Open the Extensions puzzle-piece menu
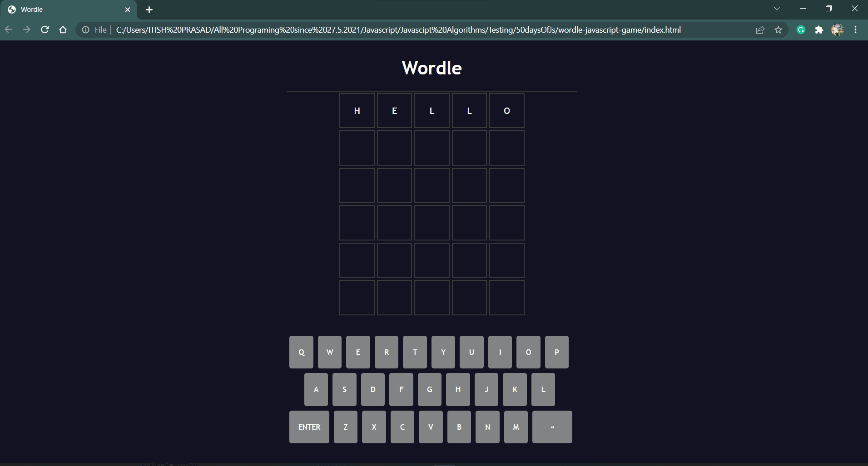The width and height of the screenshot is (868, 466). tap(819, 30)
